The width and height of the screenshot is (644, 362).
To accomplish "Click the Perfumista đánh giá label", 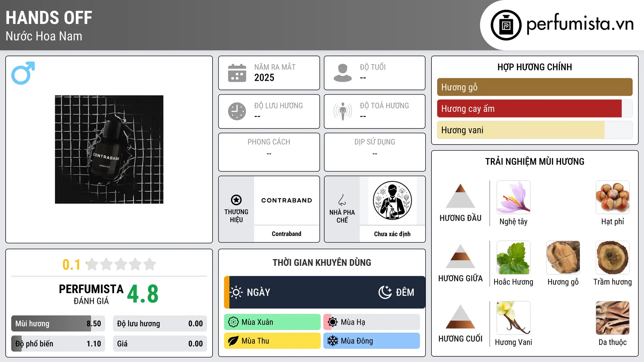I will [x=91, y=294].
